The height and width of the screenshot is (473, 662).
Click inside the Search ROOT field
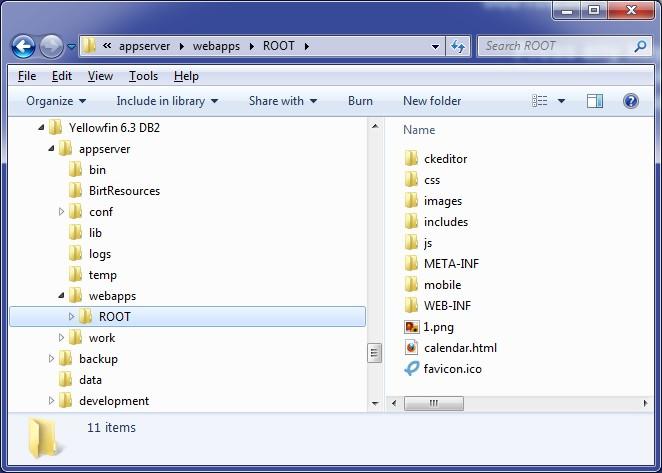click(x=555, y=46)
